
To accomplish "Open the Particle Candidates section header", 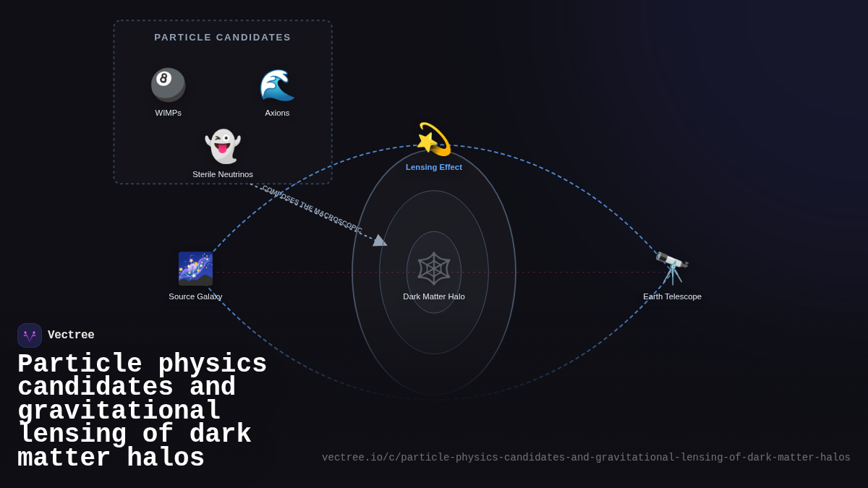I will pyautogui.click(x=223, y=37).
